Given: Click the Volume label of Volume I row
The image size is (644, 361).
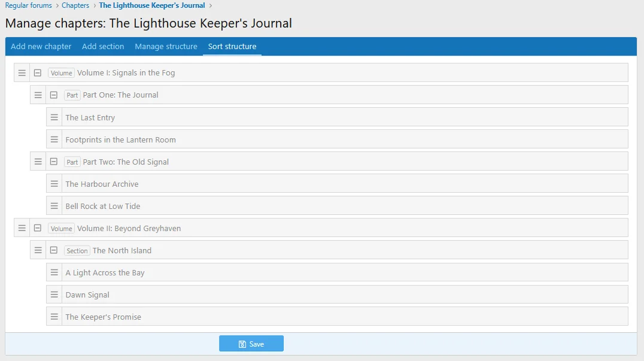Looking at the screenshot, I should click(61, 73).
